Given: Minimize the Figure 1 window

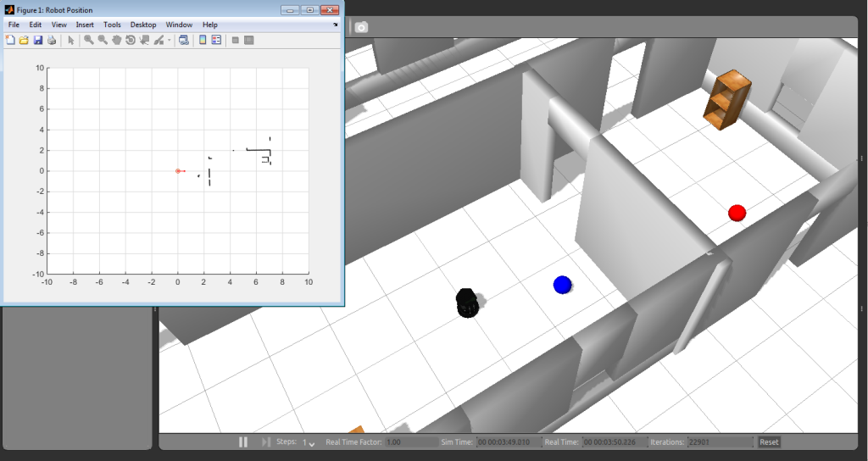Looking at the screenshot, I should pos(290,10).
